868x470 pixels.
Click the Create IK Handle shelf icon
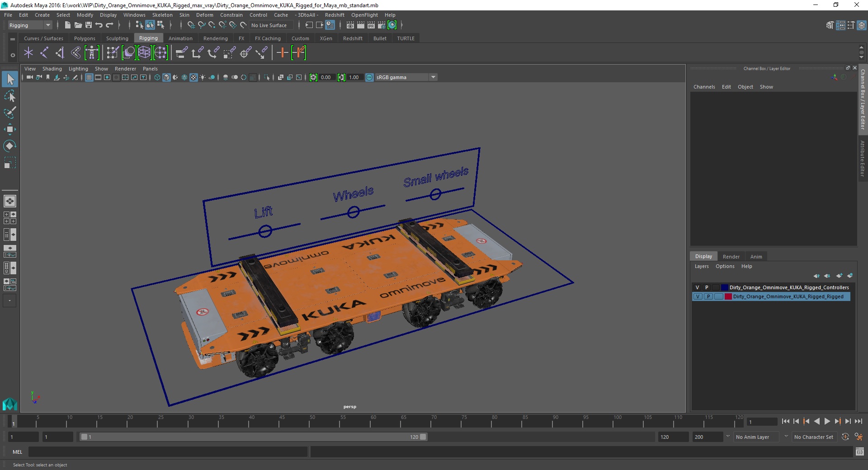click(60, 53)
